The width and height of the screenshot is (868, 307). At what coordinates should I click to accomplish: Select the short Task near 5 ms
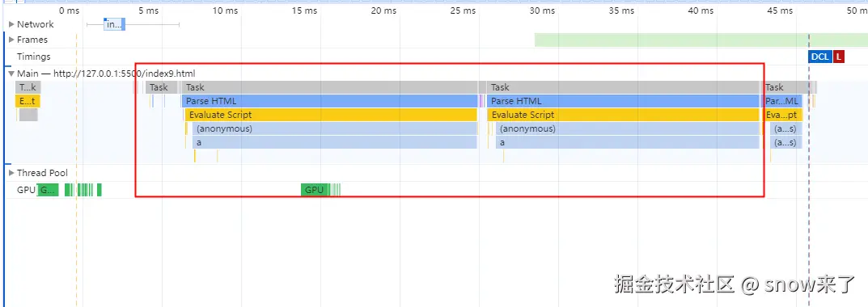[x=161, y=87]
